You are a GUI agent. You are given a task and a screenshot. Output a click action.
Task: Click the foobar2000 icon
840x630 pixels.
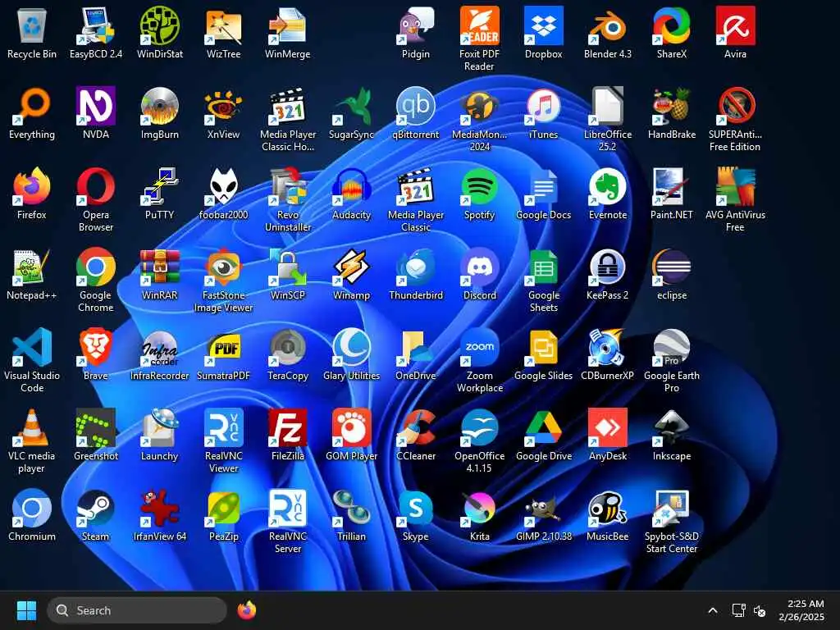click(x=223, y=186)
